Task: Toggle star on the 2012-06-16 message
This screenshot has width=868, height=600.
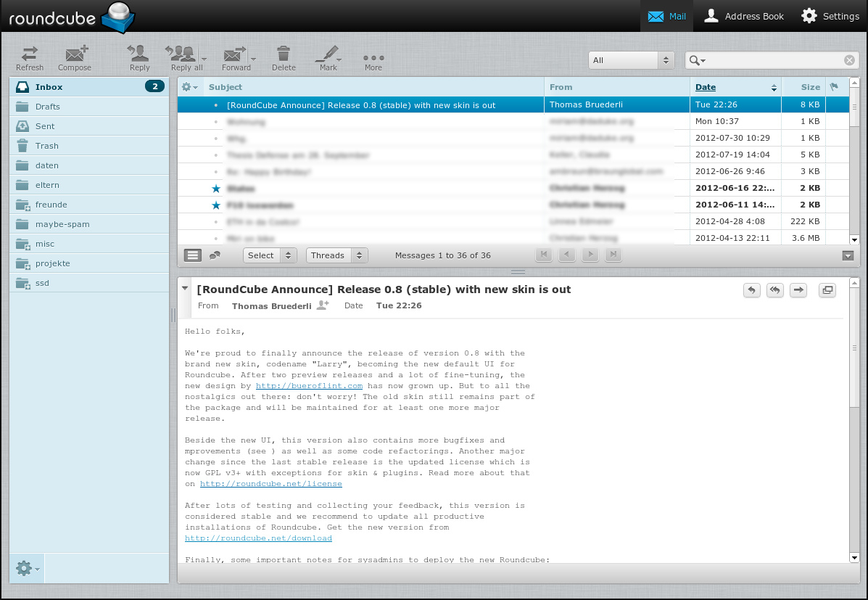Action: [216, 189]
